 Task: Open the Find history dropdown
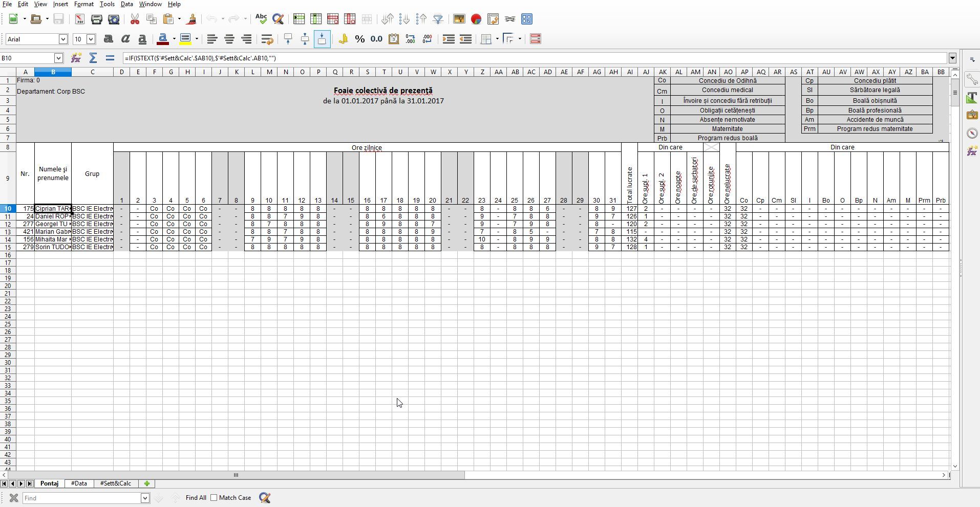pyautogui.click(x=145, y=498)
